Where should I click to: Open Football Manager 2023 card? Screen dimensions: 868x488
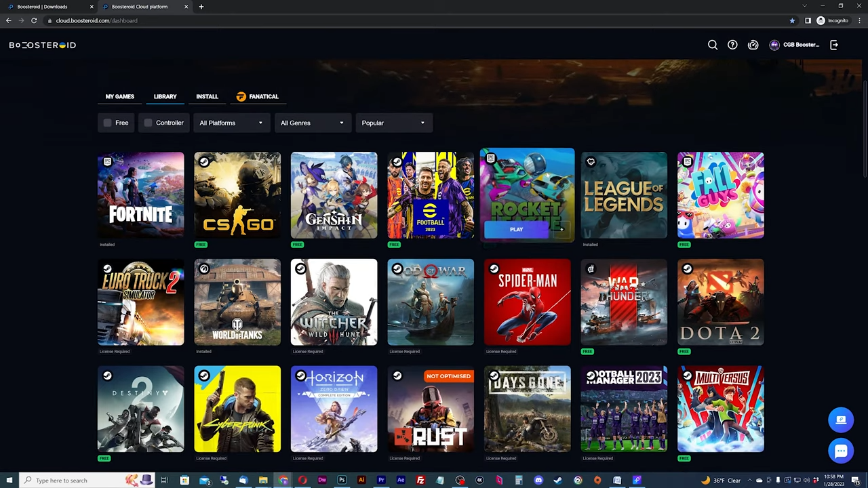coord(624,409)
